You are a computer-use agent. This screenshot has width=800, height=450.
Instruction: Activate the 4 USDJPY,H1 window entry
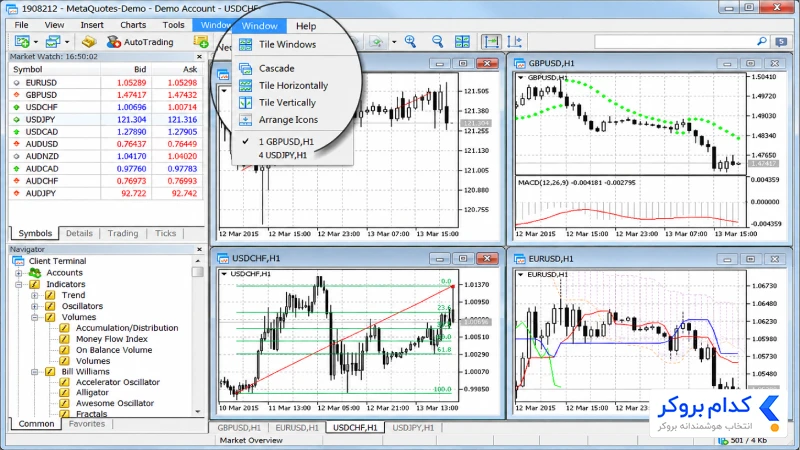coord(283,155)
